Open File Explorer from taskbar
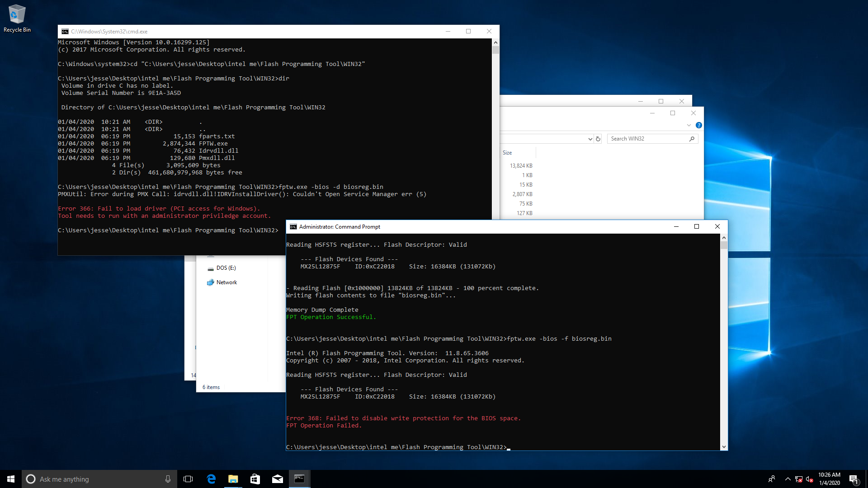 click(233, 479)
